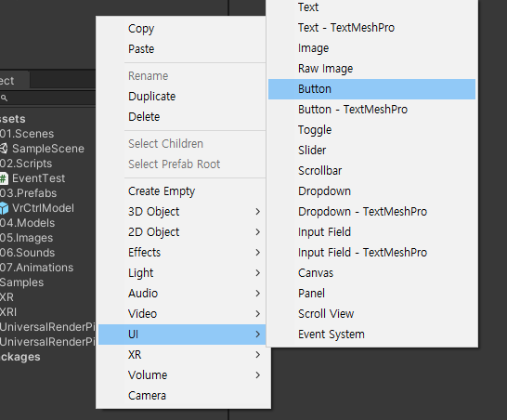Viewport: 507px width, 420px height.
Task: Create a Text UI element
Action: [x=371, y=7]
